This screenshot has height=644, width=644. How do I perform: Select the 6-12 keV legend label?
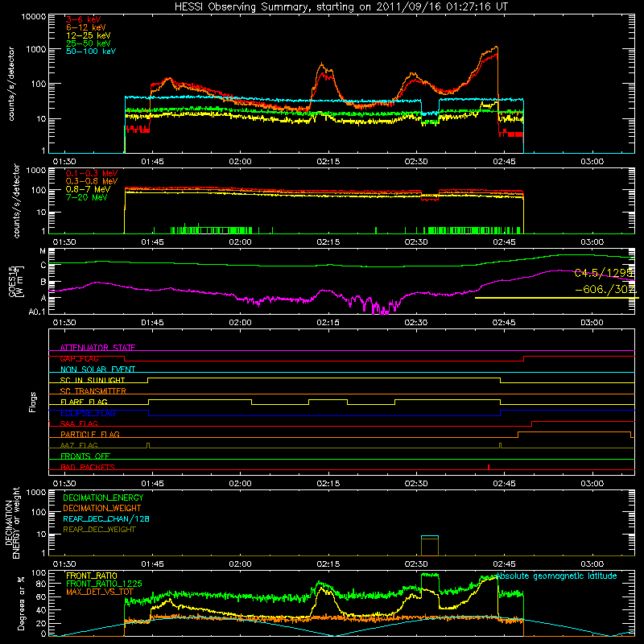click(x=86, y=27)
